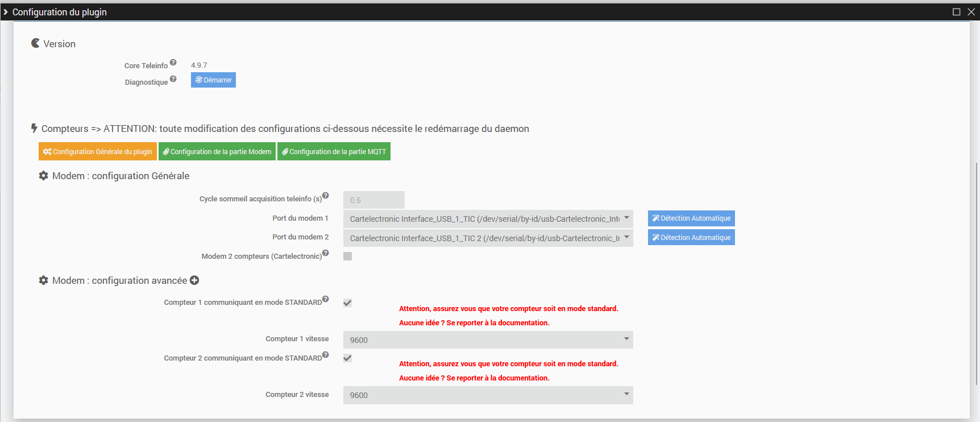This screenshot has width=980, height=422.
Task: Click help icon for Compteur 2 mode STANDARD
Action: [326, 355]
